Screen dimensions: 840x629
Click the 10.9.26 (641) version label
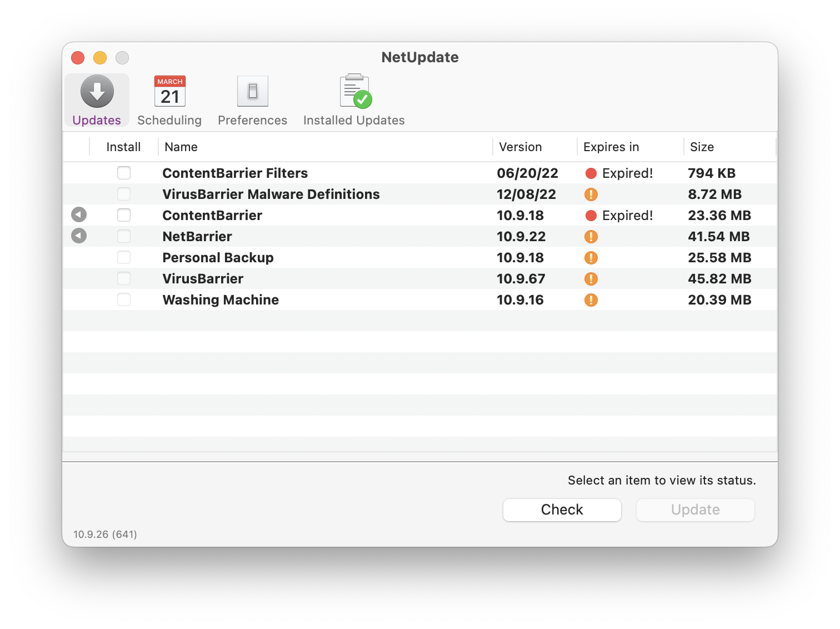105,534
